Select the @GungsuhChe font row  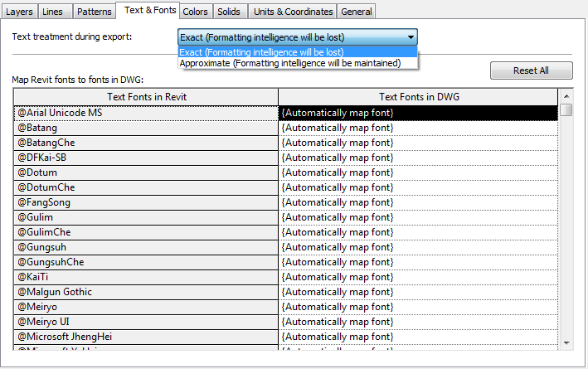click(x=146, y=262)
